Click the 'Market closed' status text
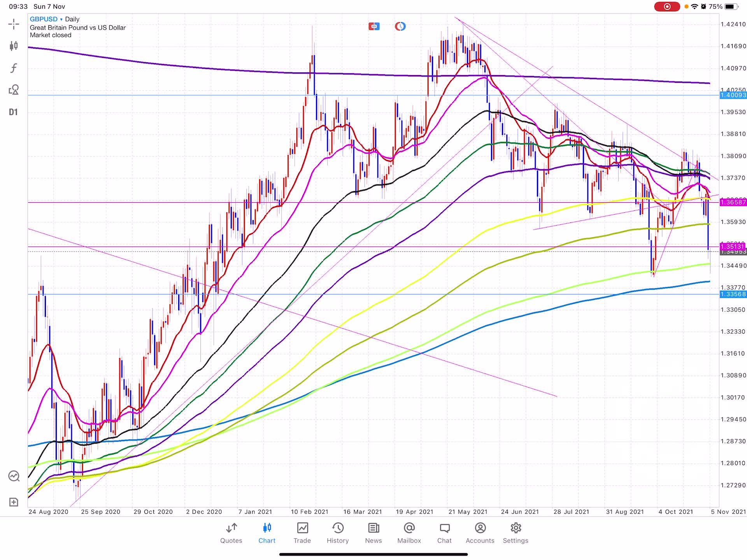Image resolution: width=747 pixels, height=560 pixels. coord(51,35)
